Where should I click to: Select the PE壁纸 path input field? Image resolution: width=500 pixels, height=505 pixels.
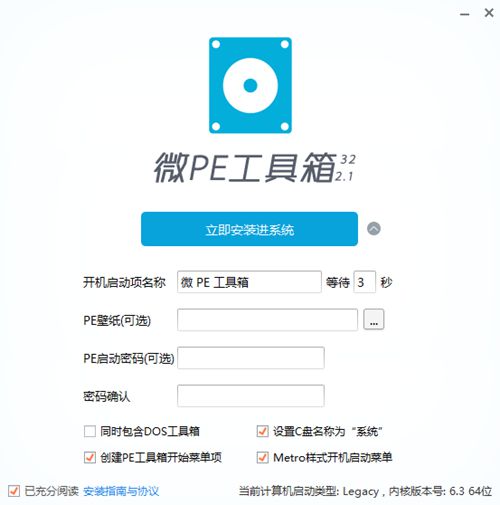(x=267, y=320)
